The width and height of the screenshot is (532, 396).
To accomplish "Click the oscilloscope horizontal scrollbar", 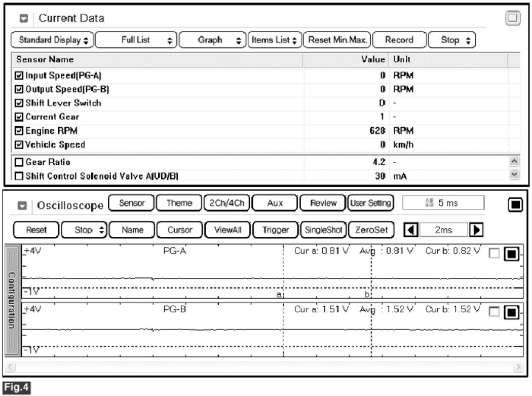I will (265, 366).
